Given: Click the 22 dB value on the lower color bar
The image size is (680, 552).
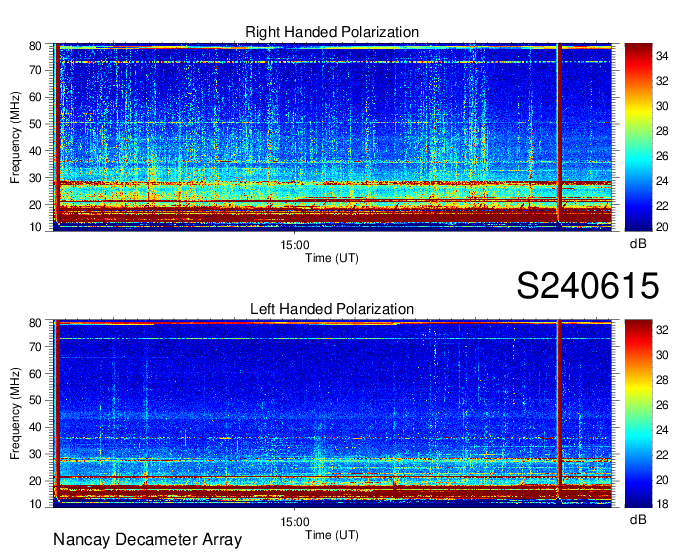Looking at the screenshot, I should pos(662,455).
